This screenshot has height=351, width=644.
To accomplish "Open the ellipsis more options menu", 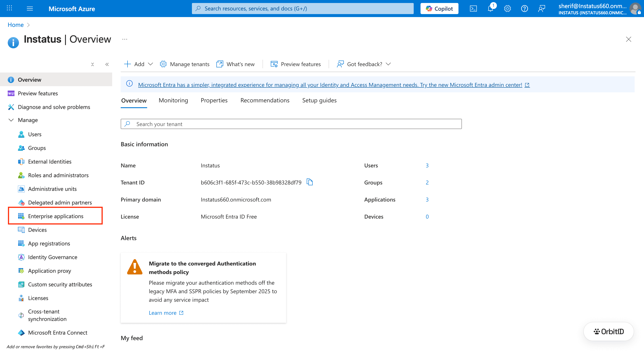I will pyautogui.click(x=125, y=39).
